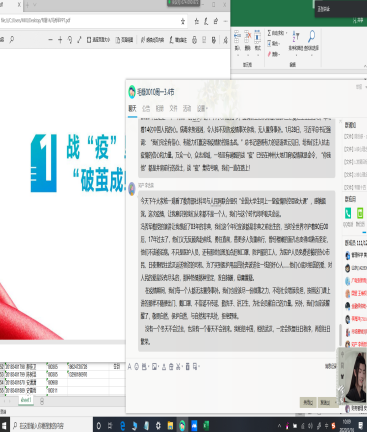
Task: Click the 发送 send button
Action: (x=325, y=403)
